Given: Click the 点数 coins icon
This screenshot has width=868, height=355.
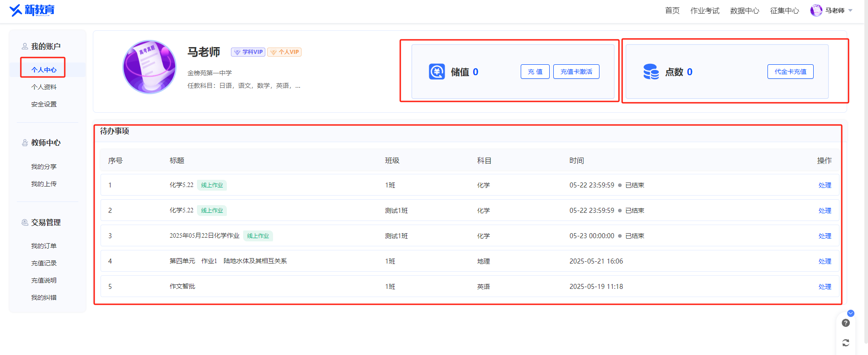Looking at the screenshot, I should (x=651, y=72).
